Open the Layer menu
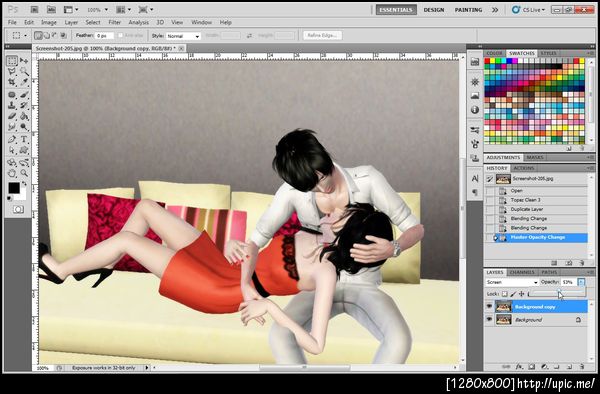The width and height of the screenshot is (600, 394). coord(71,22)
